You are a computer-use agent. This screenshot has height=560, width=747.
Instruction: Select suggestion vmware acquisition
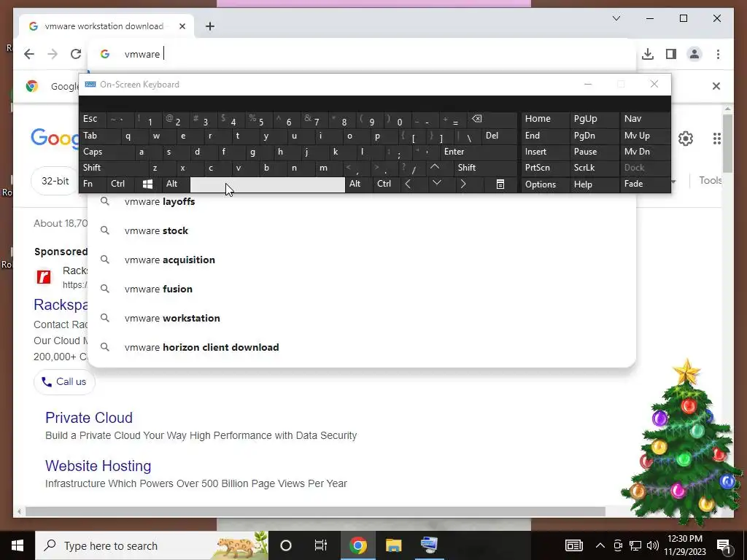tap(362, 260)
